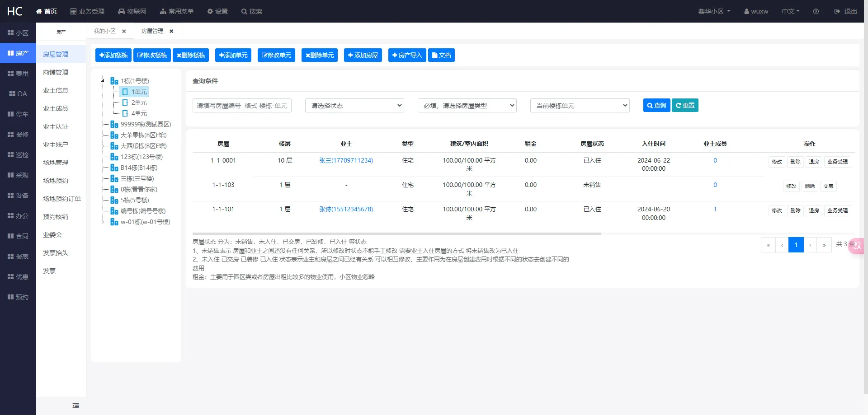Expand the B14栋 tree node
868x415 pixels.
[103, 168]
